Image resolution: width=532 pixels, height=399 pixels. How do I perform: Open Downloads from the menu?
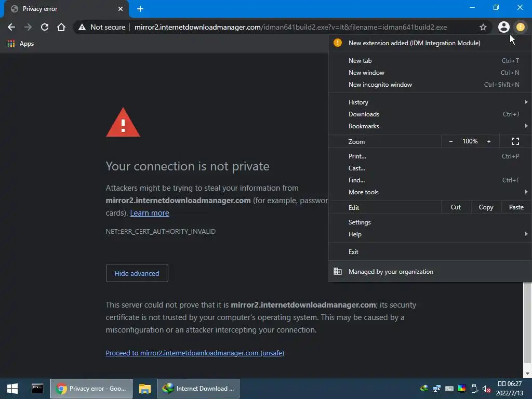430,114
